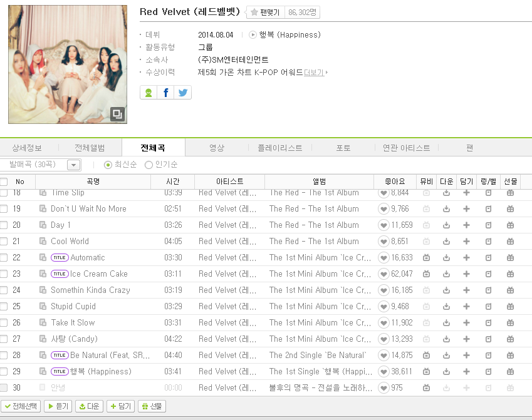View song details icon for Automatic
The image size is (532, 420).
click(43, 258)
